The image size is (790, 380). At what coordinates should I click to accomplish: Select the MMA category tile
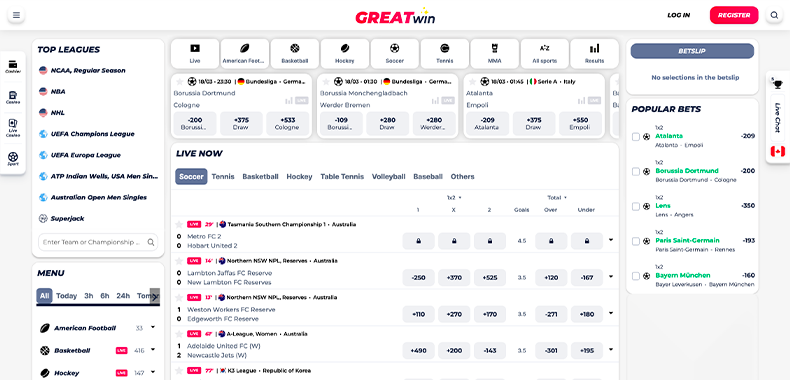click(495, 53)
